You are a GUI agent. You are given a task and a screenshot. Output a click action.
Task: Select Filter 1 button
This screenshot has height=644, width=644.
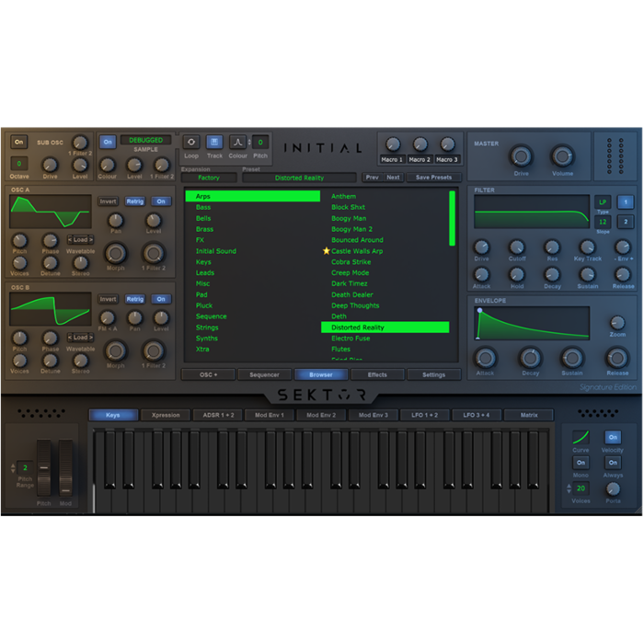(x=626, y=201)
